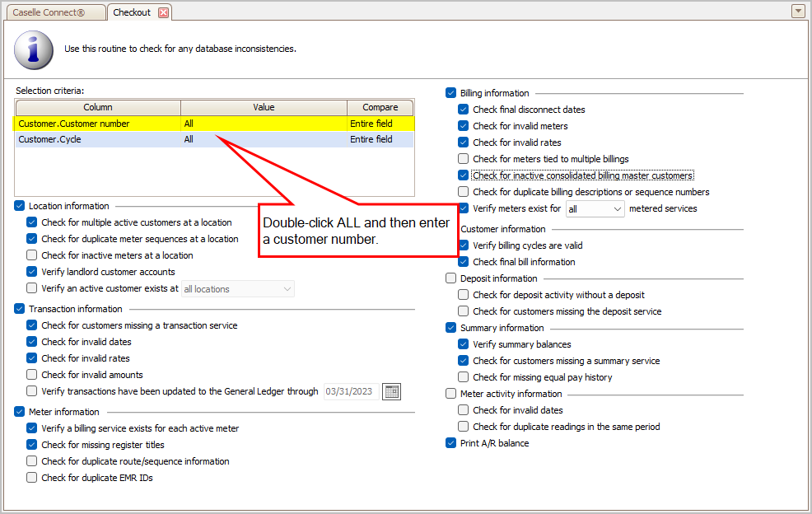Click the Column header in selection criteria
The width and height of the screenshot is (812, 514).
[x=98, y=107]
